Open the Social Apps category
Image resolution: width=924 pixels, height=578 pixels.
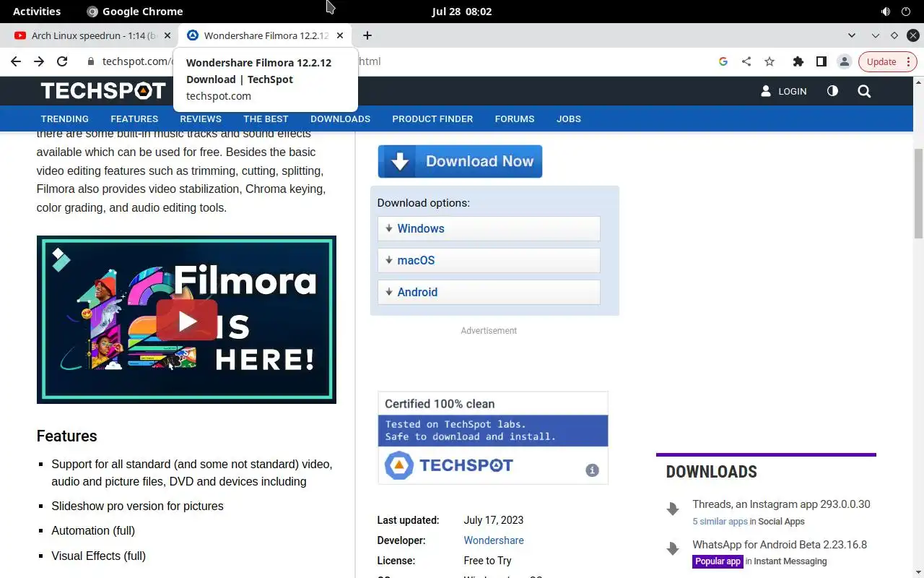point(782,522)
